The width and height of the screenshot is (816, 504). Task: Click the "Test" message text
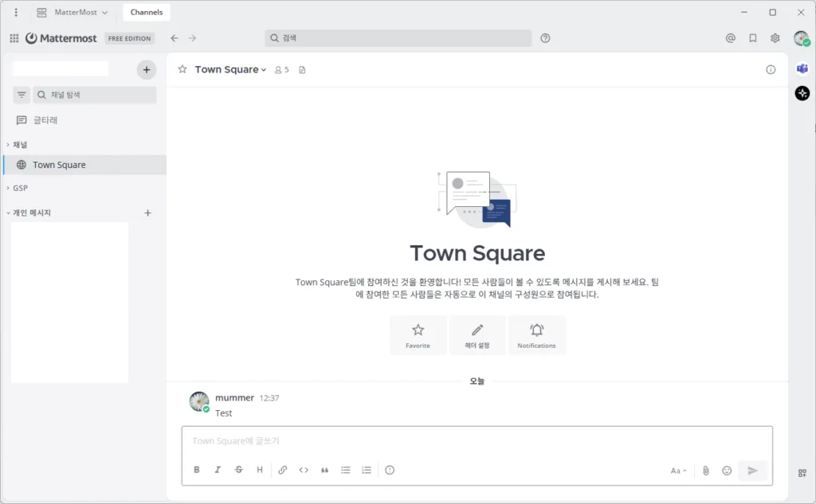click(224, 413)
